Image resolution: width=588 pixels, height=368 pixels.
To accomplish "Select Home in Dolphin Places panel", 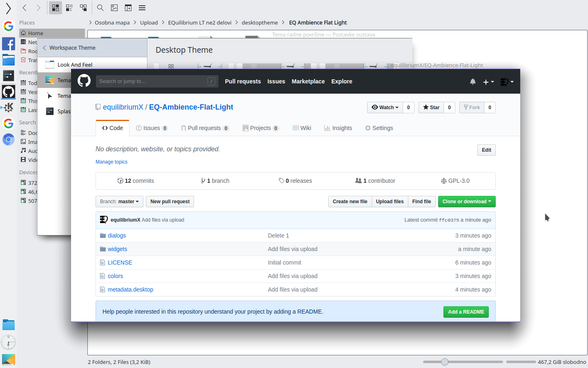I will 52,33.
